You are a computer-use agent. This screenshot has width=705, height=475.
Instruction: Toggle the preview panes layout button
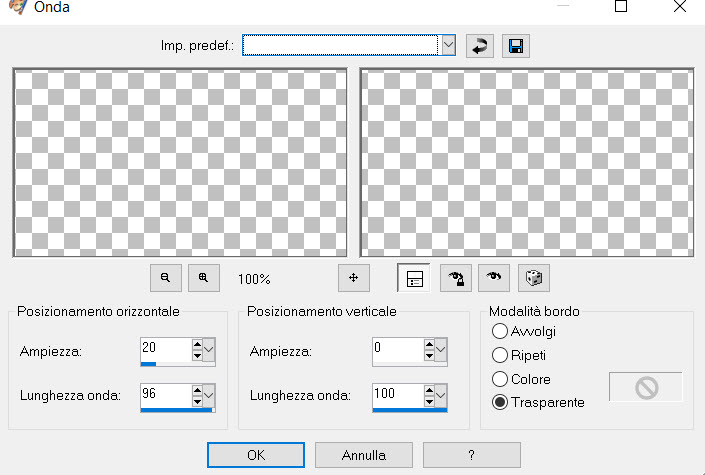pyautogui.click(x=414, y=278)
